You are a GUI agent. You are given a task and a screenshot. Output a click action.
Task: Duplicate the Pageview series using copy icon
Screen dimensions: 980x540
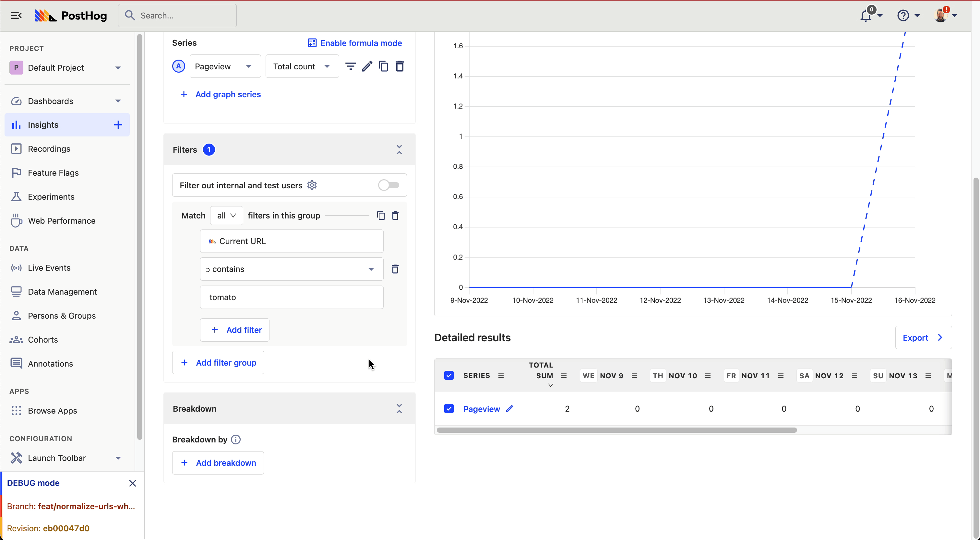(384, 66)
